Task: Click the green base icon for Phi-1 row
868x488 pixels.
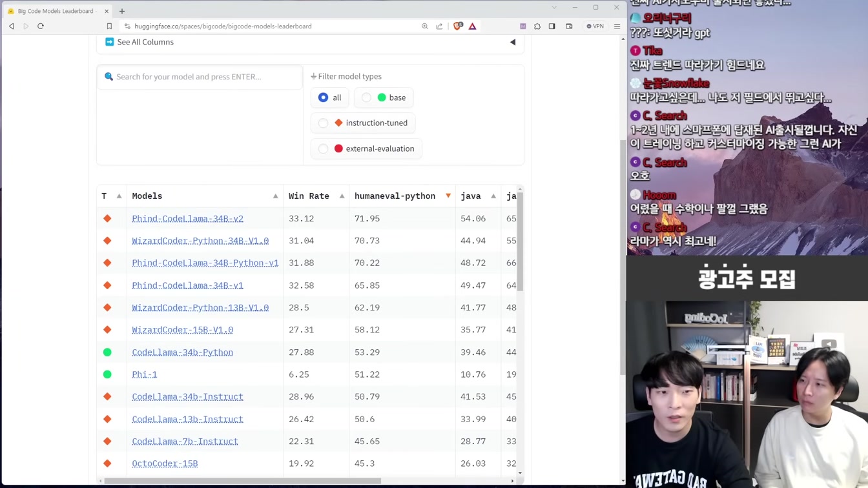Action: (107, 374)
